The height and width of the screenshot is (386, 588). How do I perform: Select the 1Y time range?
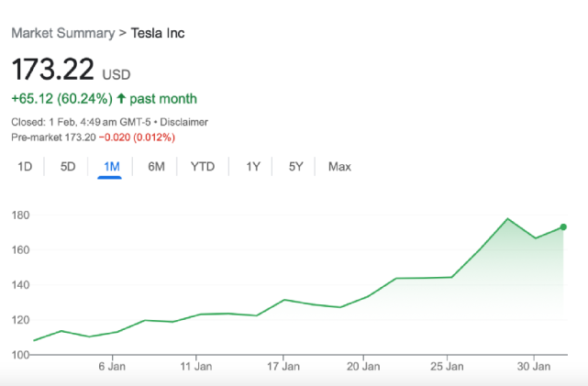[253, 166]
